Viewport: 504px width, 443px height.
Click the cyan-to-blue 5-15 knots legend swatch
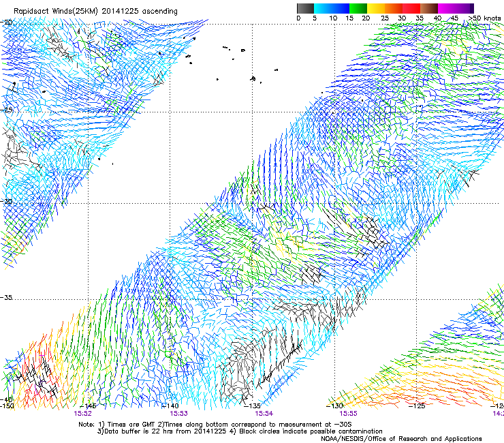[332, 8]
